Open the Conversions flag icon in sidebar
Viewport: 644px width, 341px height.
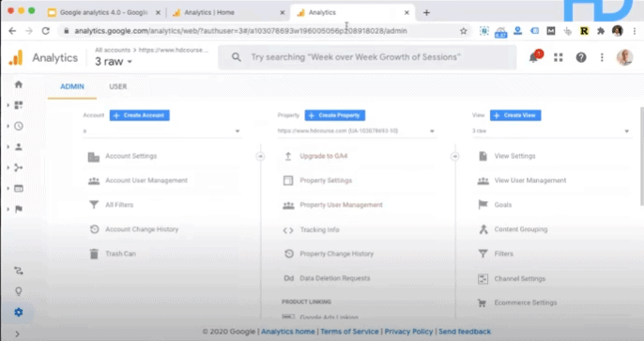click(x=19, y=209)
